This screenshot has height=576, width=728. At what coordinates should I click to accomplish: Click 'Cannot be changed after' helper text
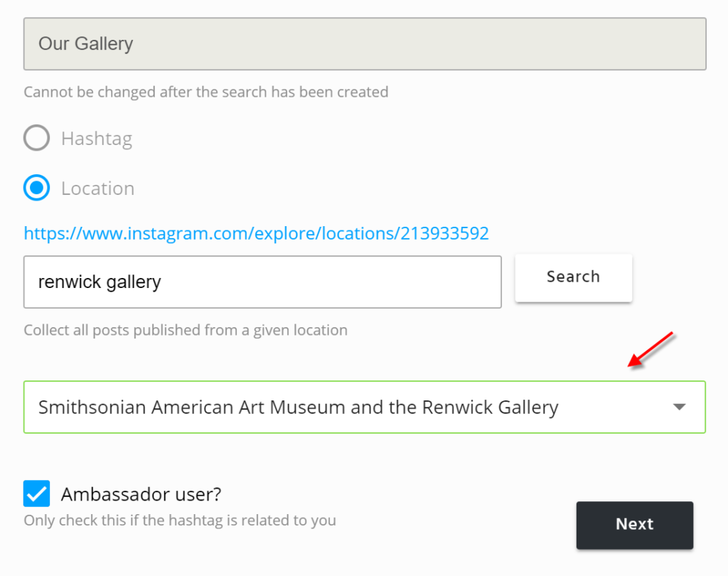(x=205, y=92)
